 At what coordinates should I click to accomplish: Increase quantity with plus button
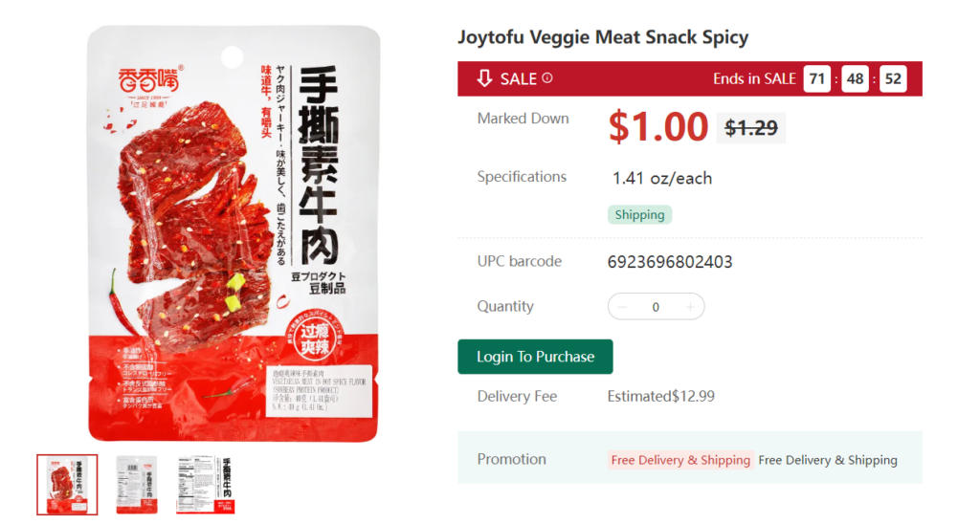pos(690,307)
